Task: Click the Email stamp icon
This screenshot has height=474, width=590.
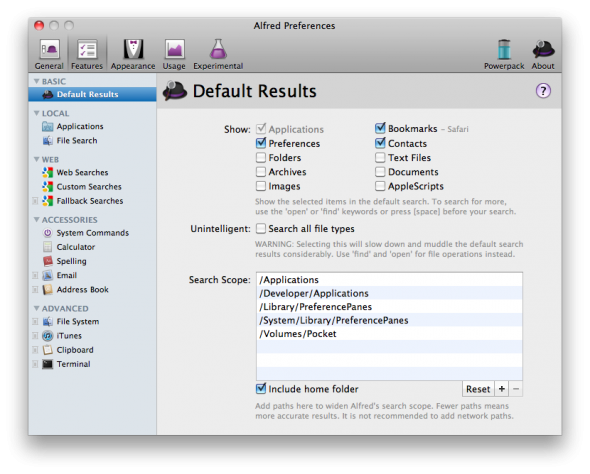Action: (47, 275)
